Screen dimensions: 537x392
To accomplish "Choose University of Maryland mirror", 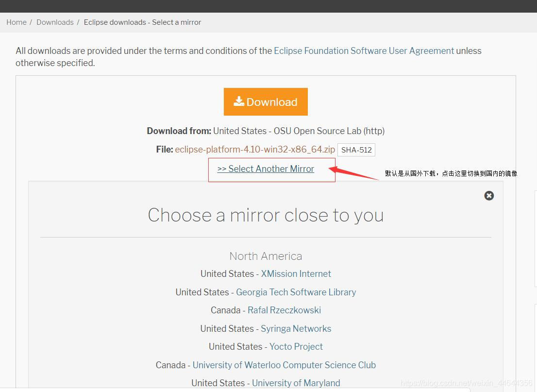I will [296, 383].
